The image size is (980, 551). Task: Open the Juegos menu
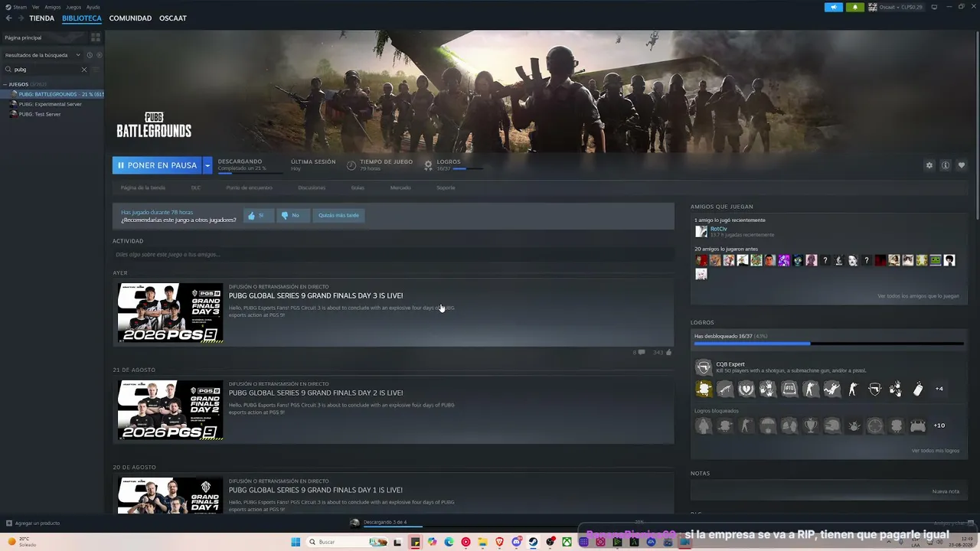tap(73, 7)
